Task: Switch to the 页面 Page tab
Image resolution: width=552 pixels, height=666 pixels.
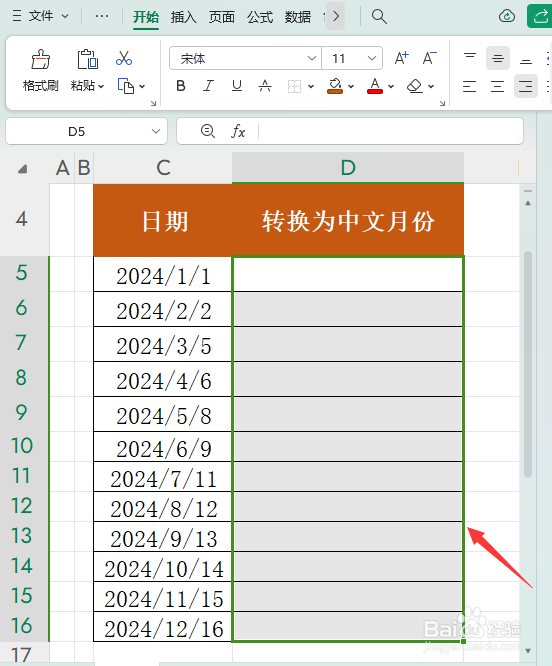Action: click(x=222, y=17)
